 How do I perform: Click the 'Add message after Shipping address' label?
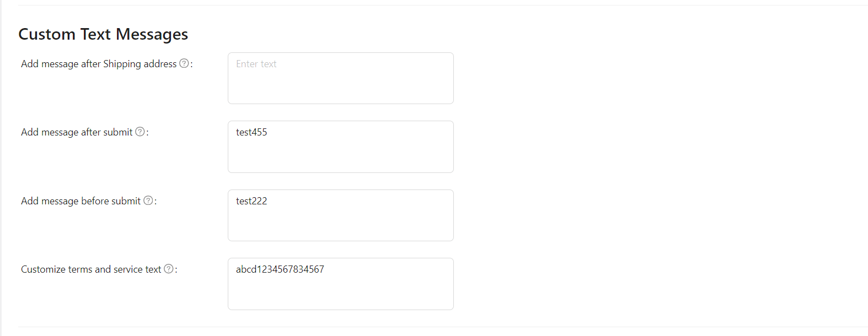click(x=99, y=64)
